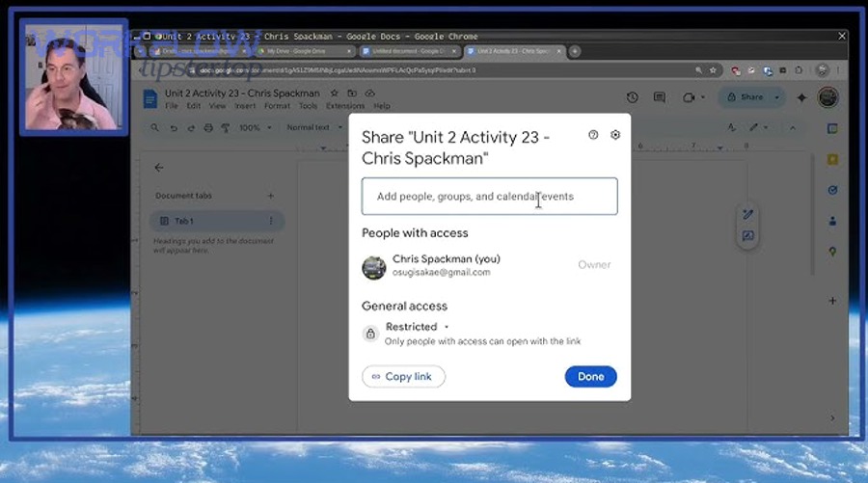Viewport: 868px width, 483px height.
Task: Click Chris Spackman's avatar in people list
Action: pos(373,268)
